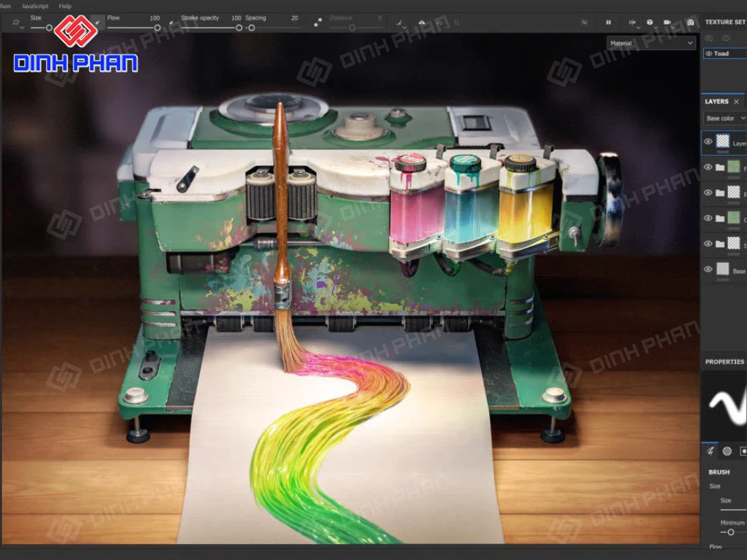Click the camera capture icon at top right

click(691, 22)
